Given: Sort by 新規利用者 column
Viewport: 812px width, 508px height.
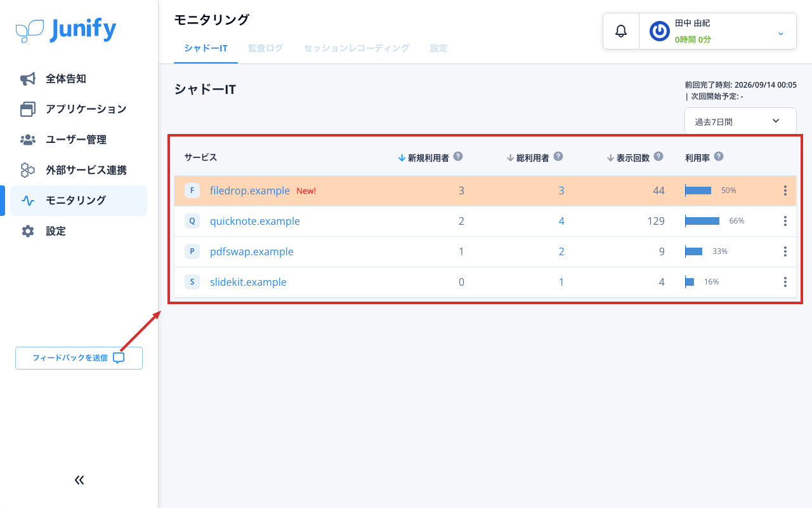Looking at the screenshot, I should click(x=423, y=157).
